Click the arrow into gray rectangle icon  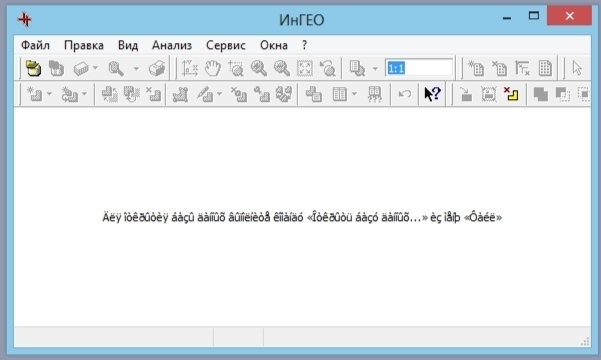click(466, 94)
